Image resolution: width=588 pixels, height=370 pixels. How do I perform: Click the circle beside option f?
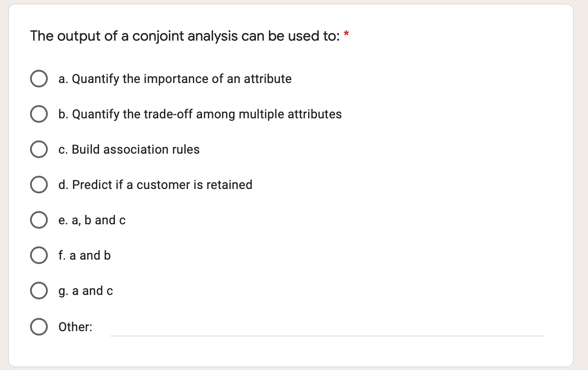pos(39,255)
